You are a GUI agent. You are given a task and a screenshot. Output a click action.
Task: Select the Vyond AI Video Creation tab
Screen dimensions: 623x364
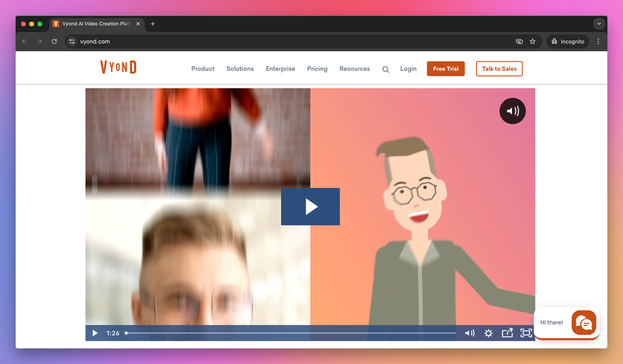pos(97,24)
